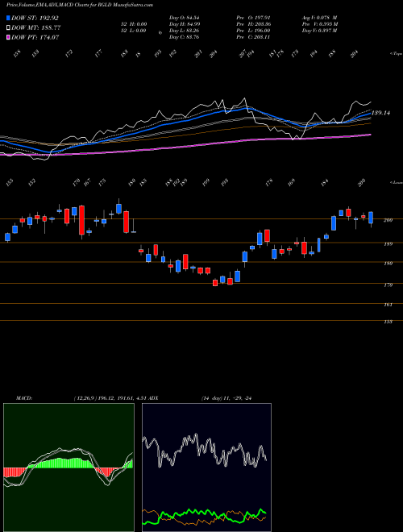Click the 'Day H: 84.99' value

point(185,24)
